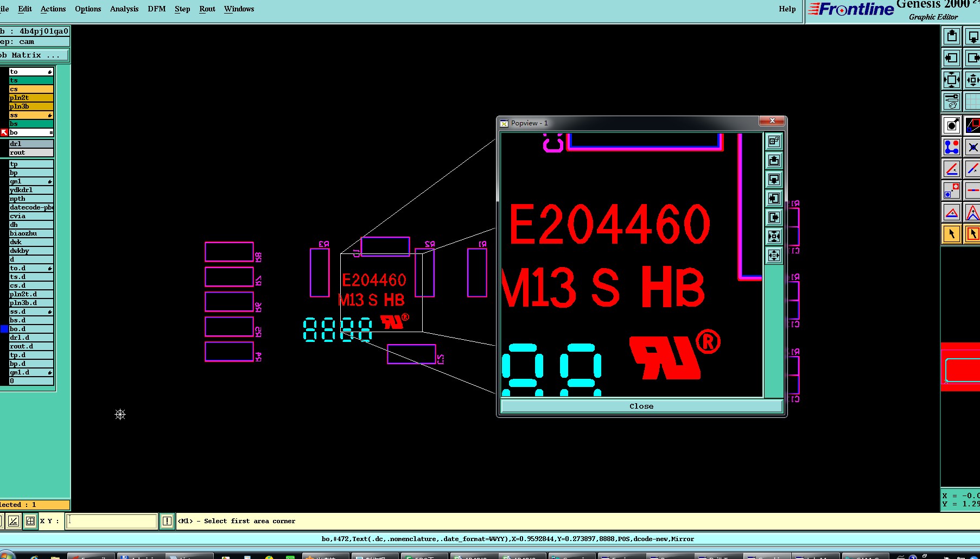Open the display settings tools icon
This screenshot has height=559, width=980.
coord(952,101)
